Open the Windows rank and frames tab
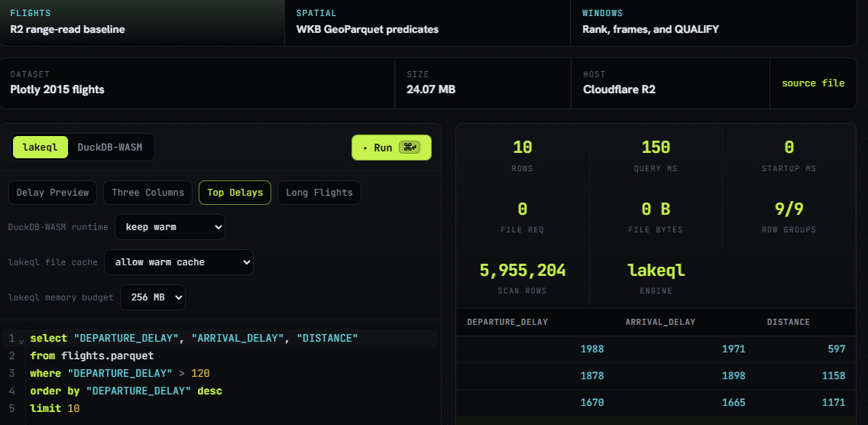This screenshot has height=425, width=868. pyautogui.click(x=714, y=22)
